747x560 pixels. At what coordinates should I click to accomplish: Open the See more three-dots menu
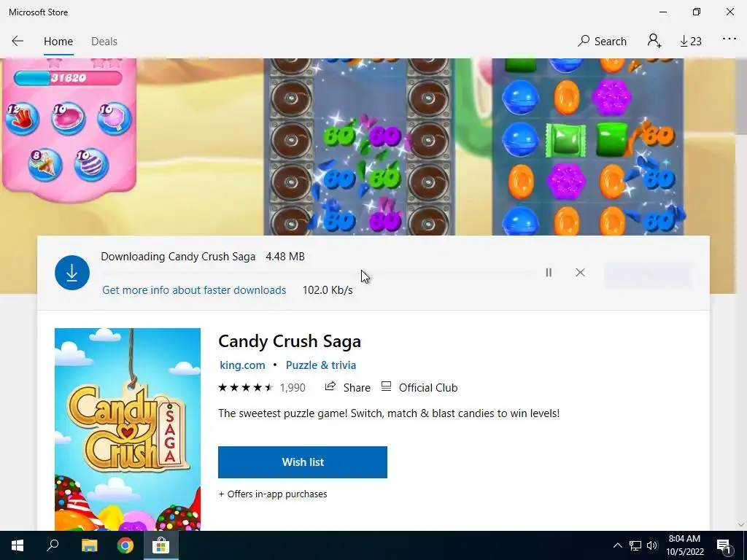click(x=729, y=39)
